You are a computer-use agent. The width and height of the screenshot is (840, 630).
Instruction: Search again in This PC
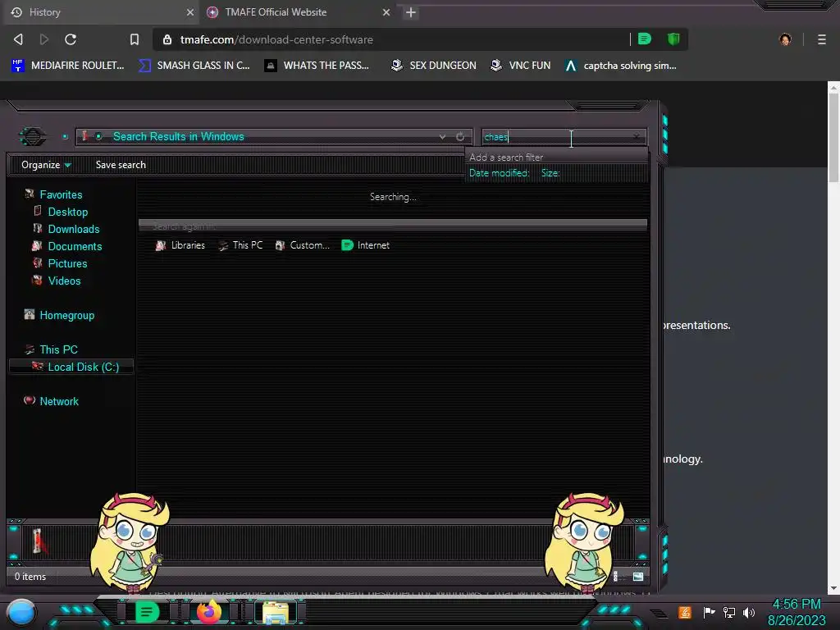click(x=240, y=244)
